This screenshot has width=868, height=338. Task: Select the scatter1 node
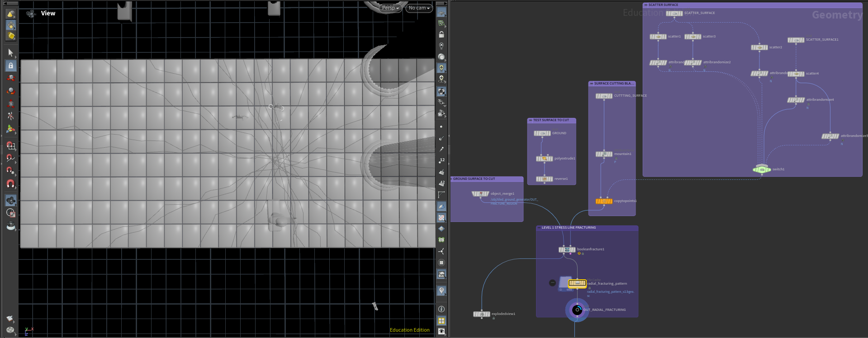[658, 37]
